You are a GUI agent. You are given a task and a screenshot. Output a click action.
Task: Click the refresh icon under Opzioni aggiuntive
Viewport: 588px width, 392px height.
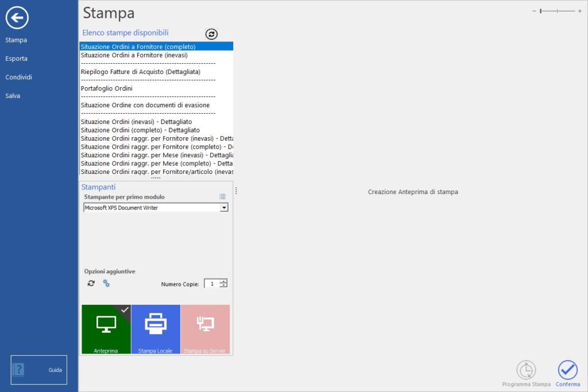(91, 284)
